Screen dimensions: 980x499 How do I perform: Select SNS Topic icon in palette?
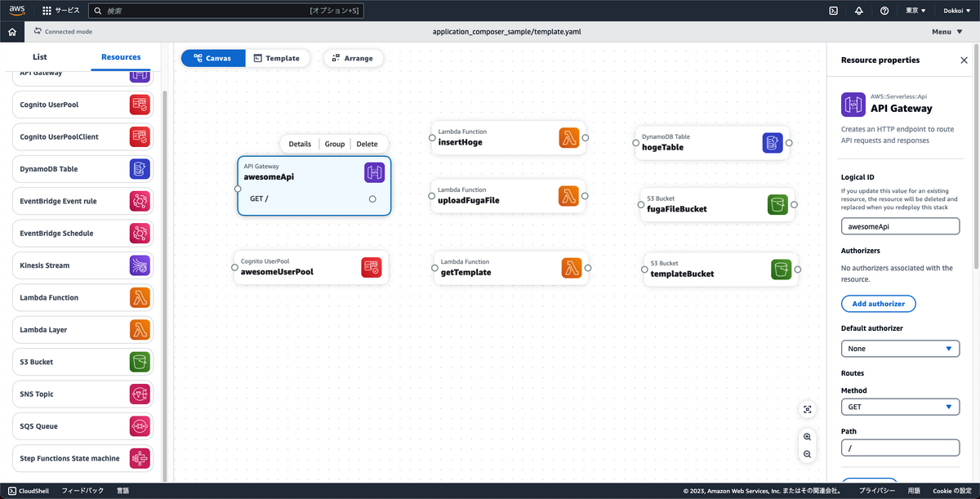point(140,394)
